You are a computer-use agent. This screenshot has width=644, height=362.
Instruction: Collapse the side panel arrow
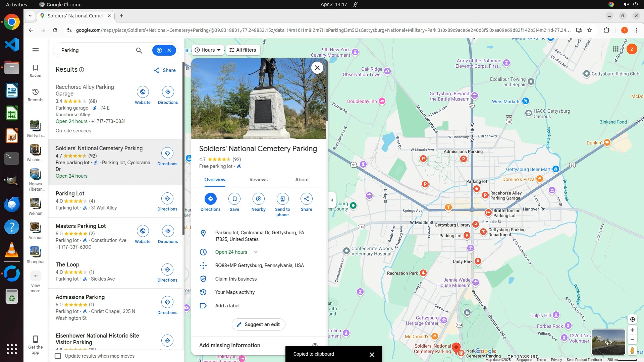(x=332, y=200)
